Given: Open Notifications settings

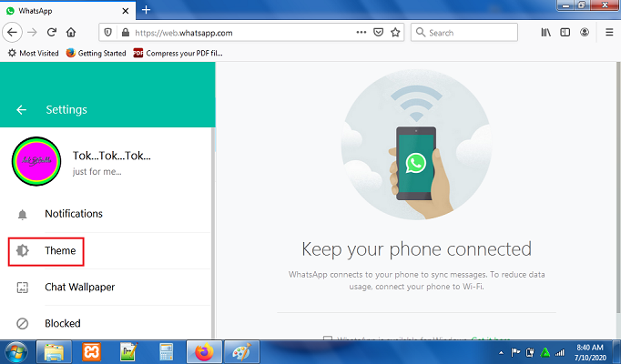Looking at the screenshot, I should (106, 214).
